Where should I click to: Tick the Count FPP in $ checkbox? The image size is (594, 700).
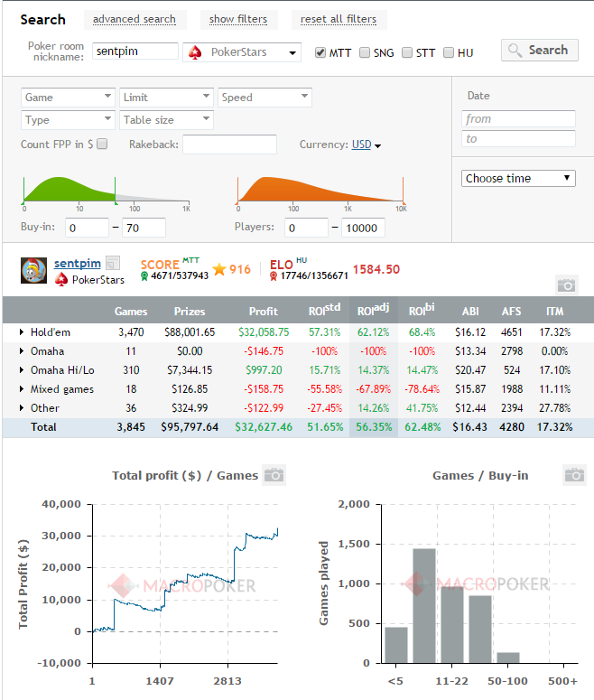pyautogui.click(x=102, y=144)
